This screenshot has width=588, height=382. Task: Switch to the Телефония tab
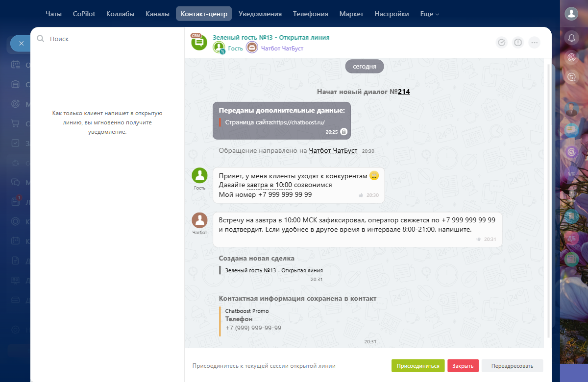(310, 14)
